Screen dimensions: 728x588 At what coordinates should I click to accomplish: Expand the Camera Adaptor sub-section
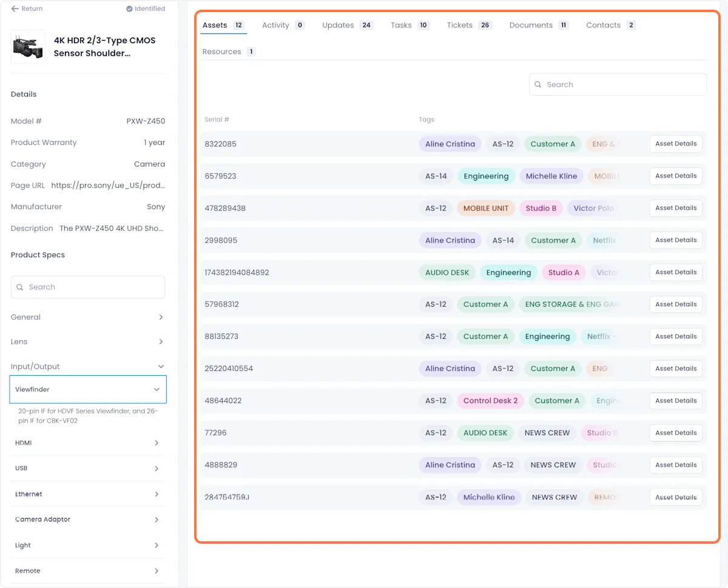pos(88,520)
